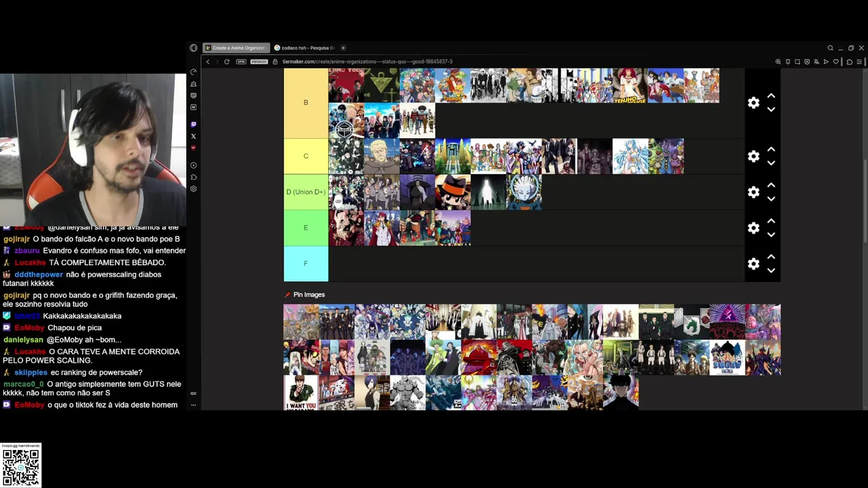Select the Tenjho Tenge image in B tier
This screenshot has width=868, height=488.
tap(630, 85)
